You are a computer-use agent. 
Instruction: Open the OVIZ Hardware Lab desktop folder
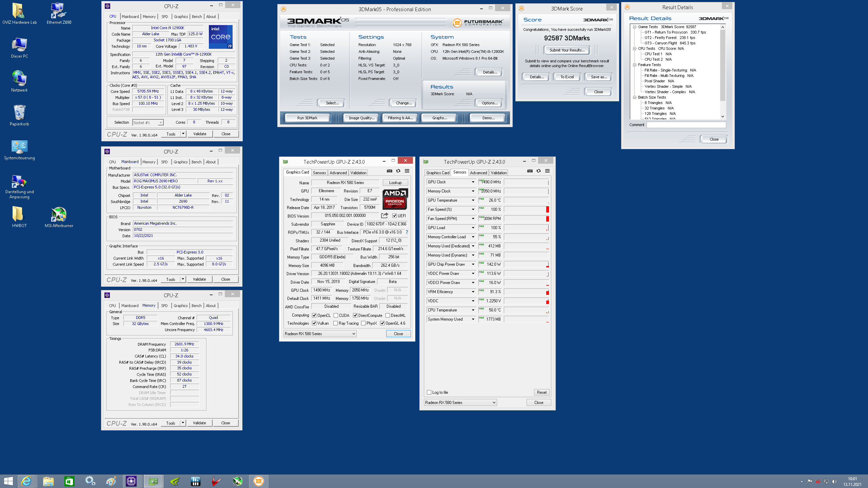[19, 14]
